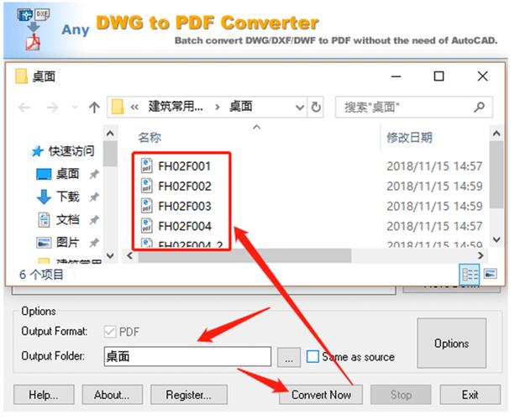525x420 pixels.
Task: Open the Register dialog
Action: point(189,395)
